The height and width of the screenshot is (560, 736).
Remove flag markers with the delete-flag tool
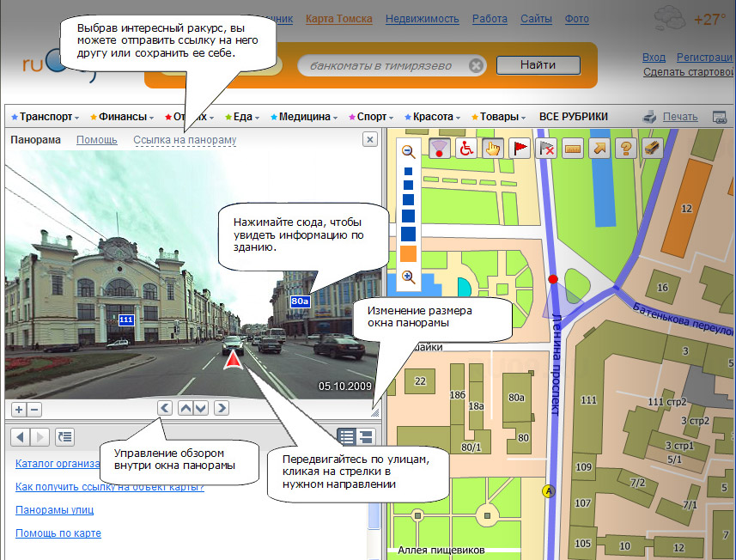[546, 148]
